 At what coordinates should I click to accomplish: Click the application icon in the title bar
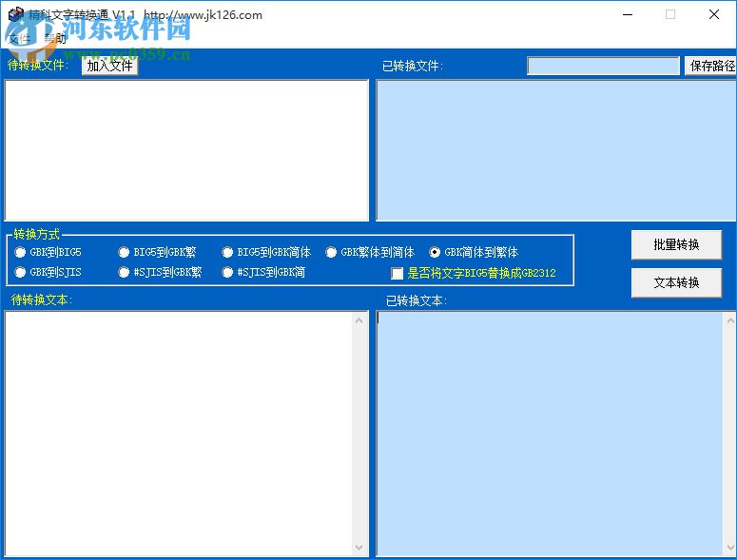click(x=15, y=14)
